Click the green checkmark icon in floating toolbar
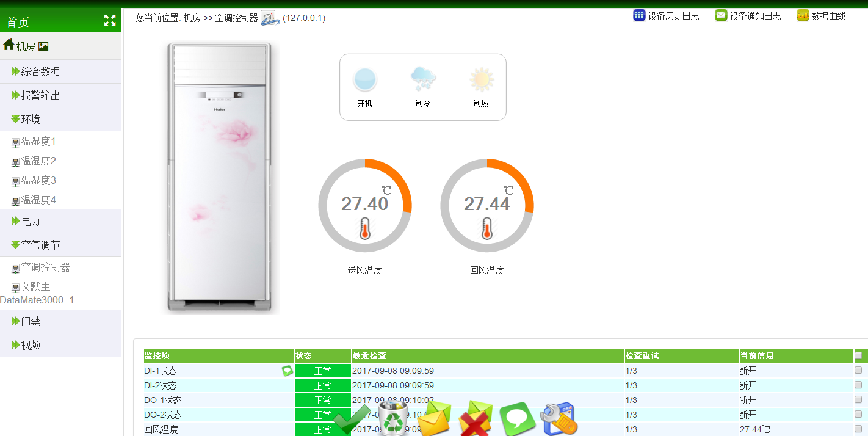Image resolution: width=868 pixels, height=436 pixels. click(352, 420)
